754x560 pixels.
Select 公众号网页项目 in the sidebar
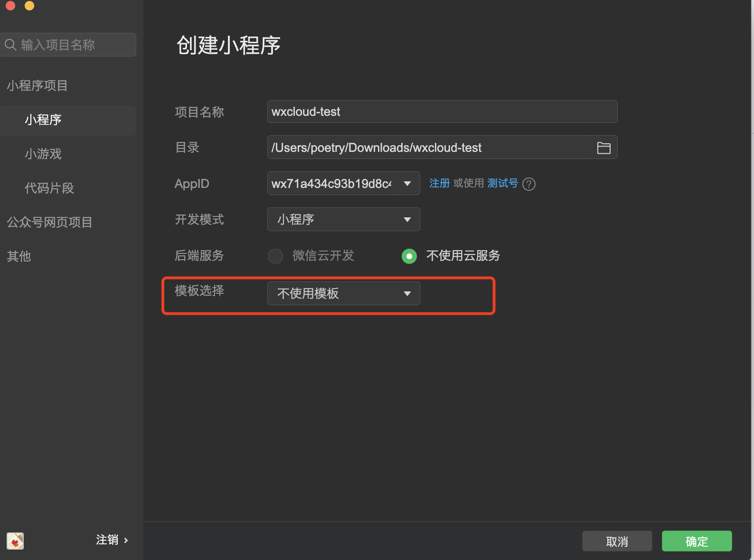click(x=49, y=222)
